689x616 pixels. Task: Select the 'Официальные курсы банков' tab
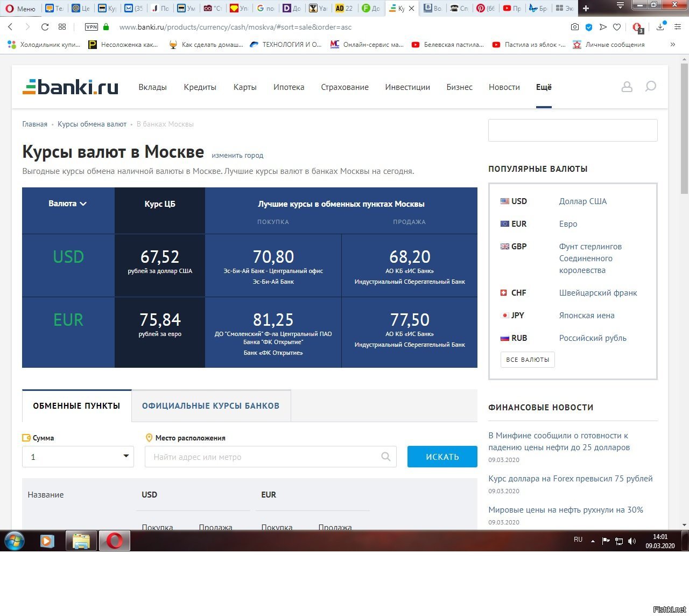pyautogui.click(x=211, y=406)
